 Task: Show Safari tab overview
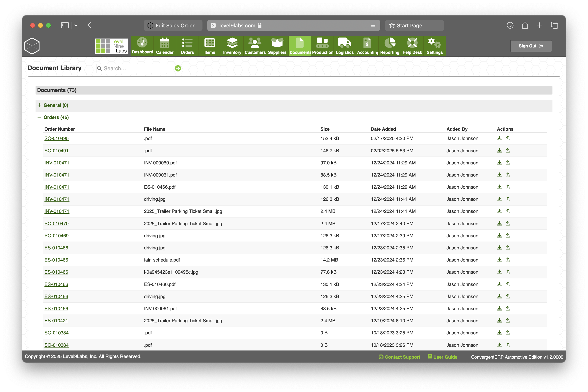click(x=554, y=25)
